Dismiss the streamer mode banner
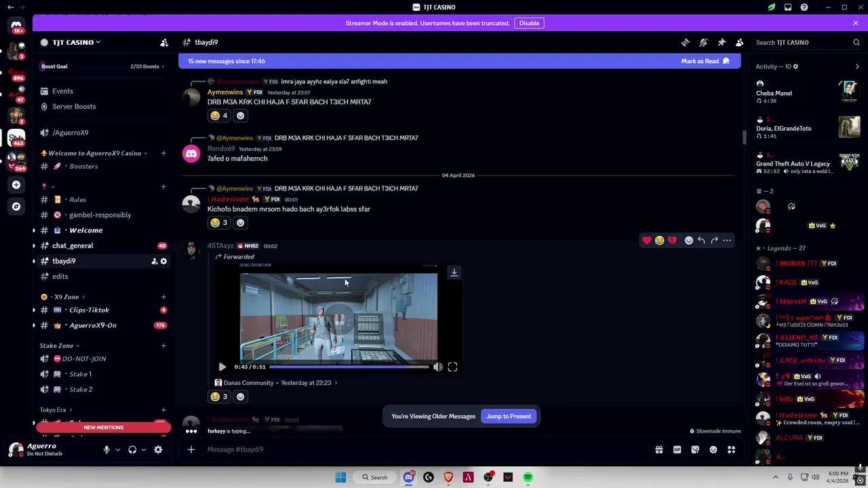 856,23
